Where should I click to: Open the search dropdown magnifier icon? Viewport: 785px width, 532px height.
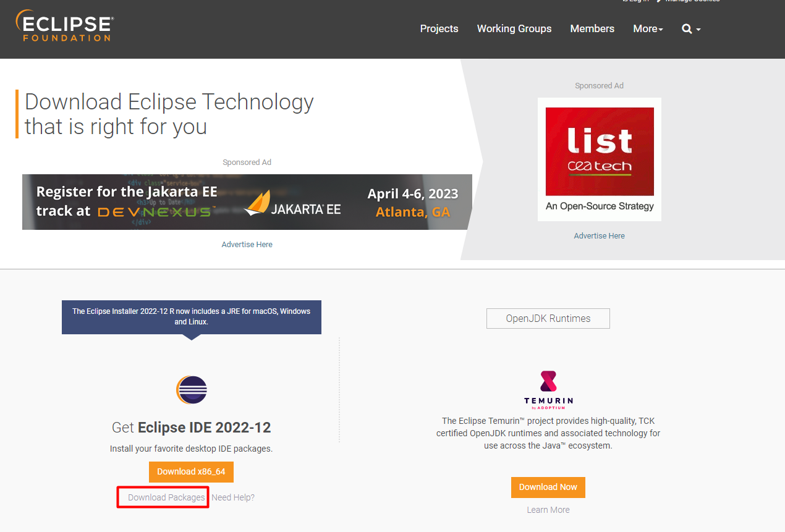point(691,29)
